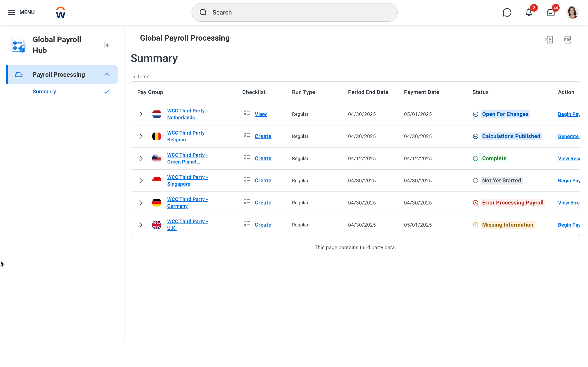The width and height of the screenshot is (588, 367).
Task: Open the WCC Third Party - Belgium pay group
Action: point(187,136)
